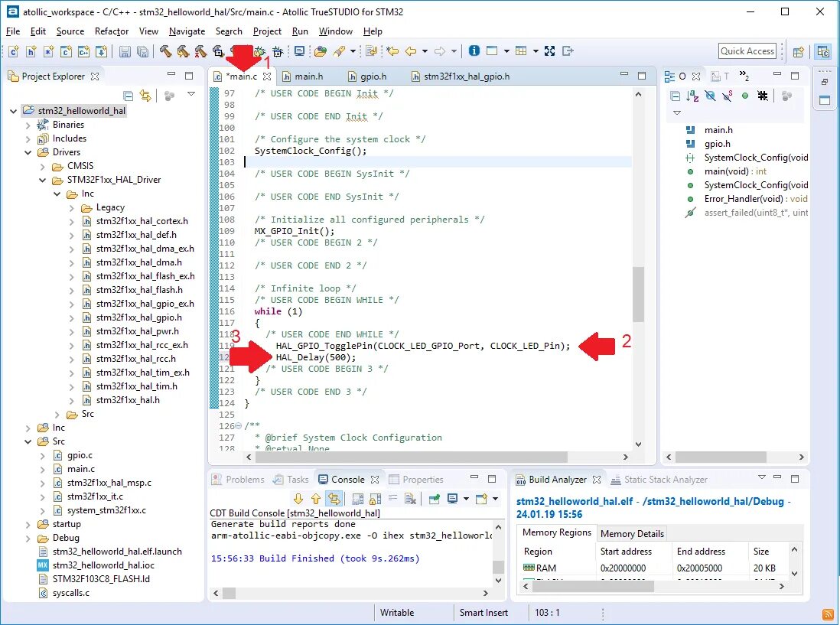Click the Console vertical scrollbar down arrow
840x625 pixels.
click(x=498, y=580)
